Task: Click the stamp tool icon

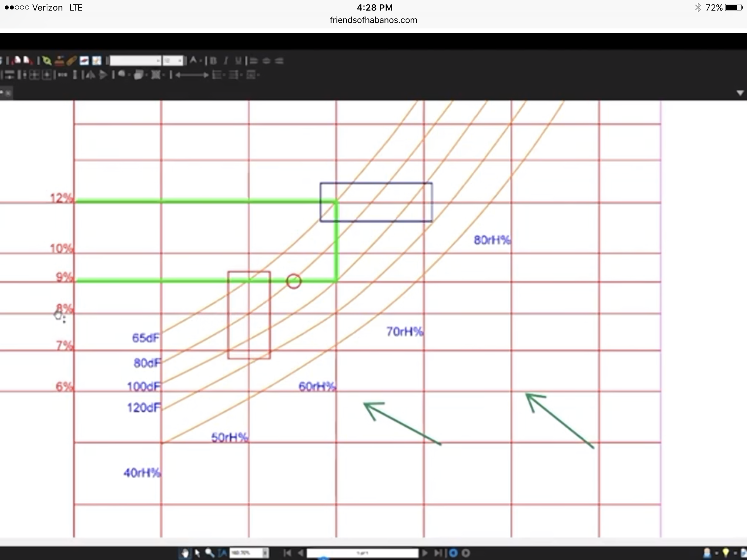Action: click(60, 61)
